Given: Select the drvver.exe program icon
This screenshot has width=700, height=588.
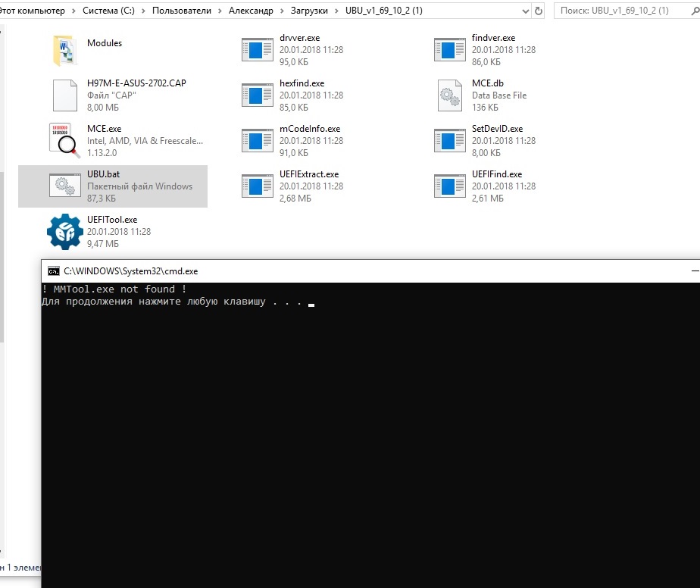Looking at the screenshot, I should 257,49.
